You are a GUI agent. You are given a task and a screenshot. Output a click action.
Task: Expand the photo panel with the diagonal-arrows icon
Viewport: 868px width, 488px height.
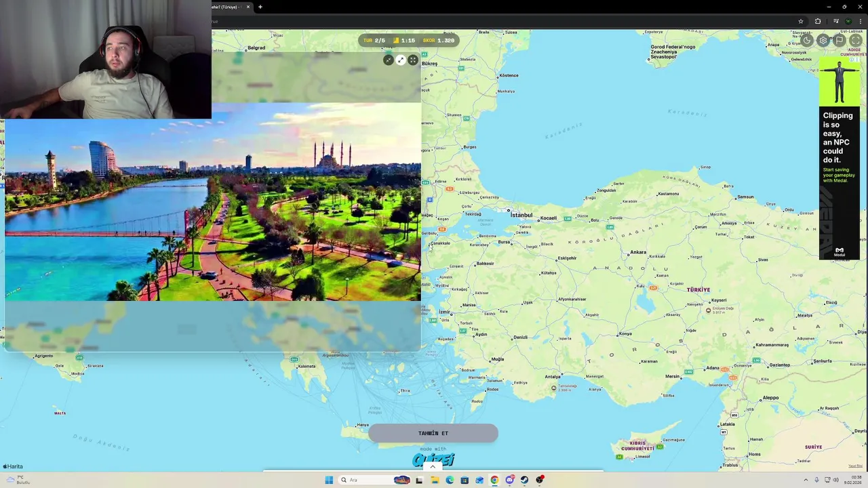[400, 60]
